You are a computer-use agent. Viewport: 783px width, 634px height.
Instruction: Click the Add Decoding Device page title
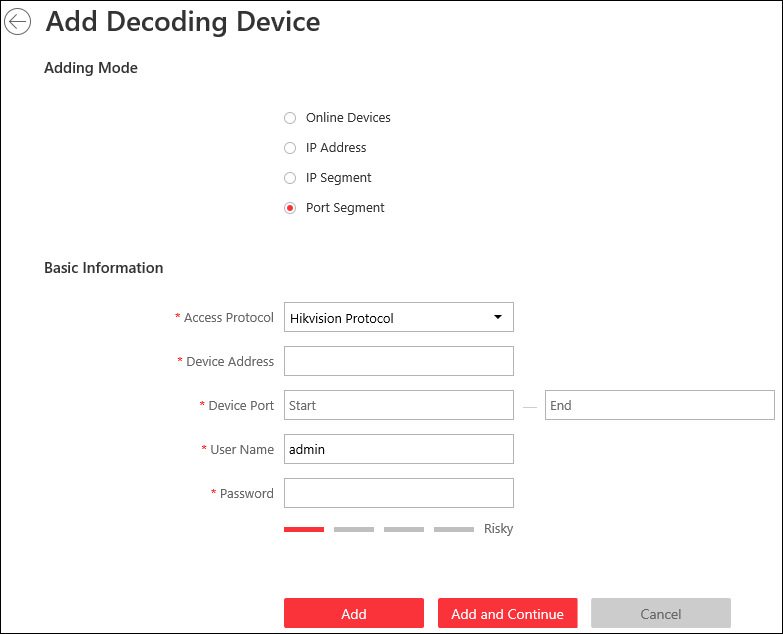[x=183, y=22]
